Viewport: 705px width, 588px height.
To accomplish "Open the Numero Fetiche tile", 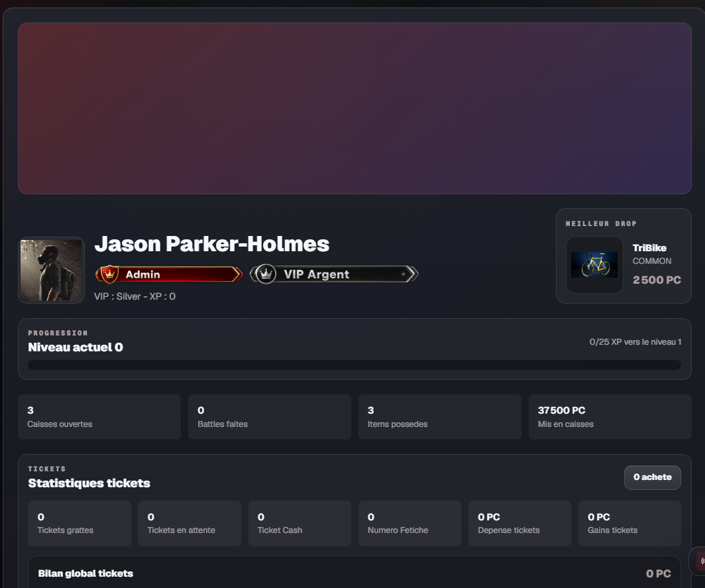I will pos(409,523).
